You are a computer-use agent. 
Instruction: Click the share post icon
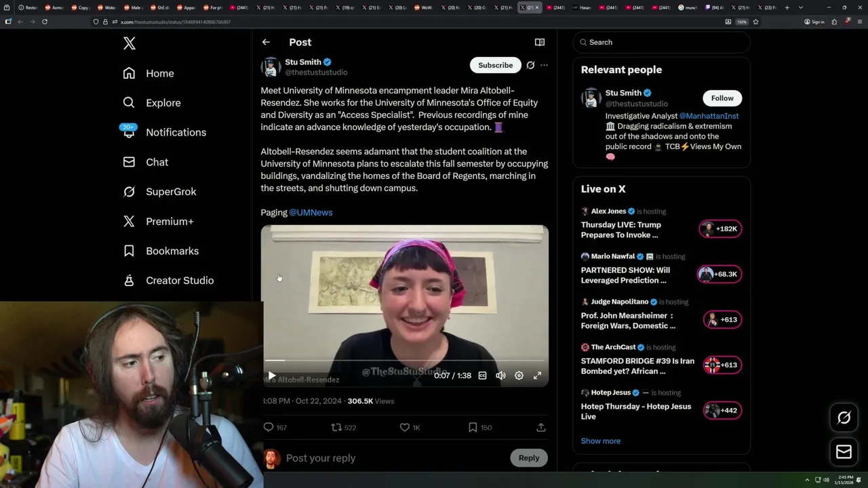click(540, 427)
